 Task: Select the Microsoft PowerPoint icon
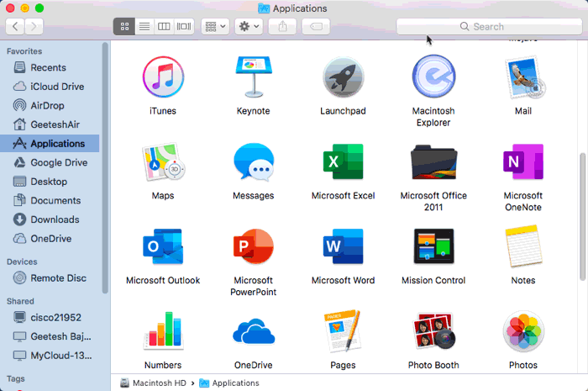click(x=253, y=247)
